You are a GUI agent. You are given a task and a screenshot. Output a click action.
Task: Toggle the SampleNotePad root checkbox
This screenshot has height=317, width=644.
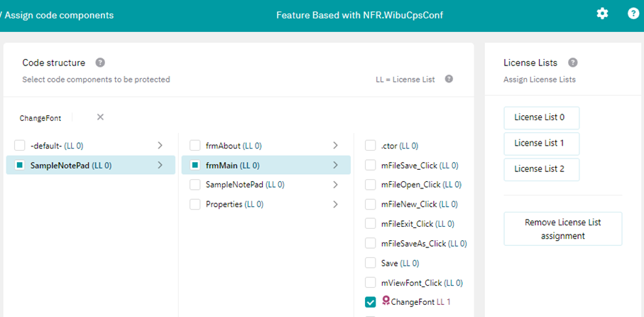[x=20, y=166]
